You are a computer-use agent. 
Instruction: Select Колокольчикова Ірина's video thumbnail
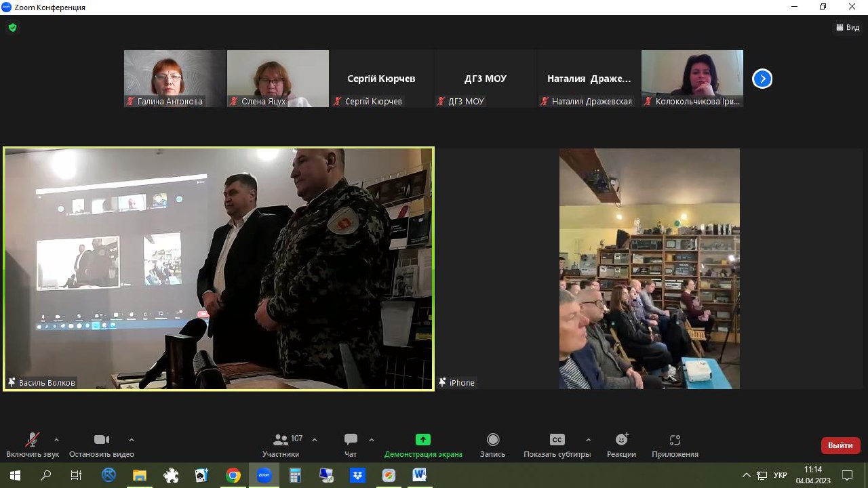click(x=692, y=79)
